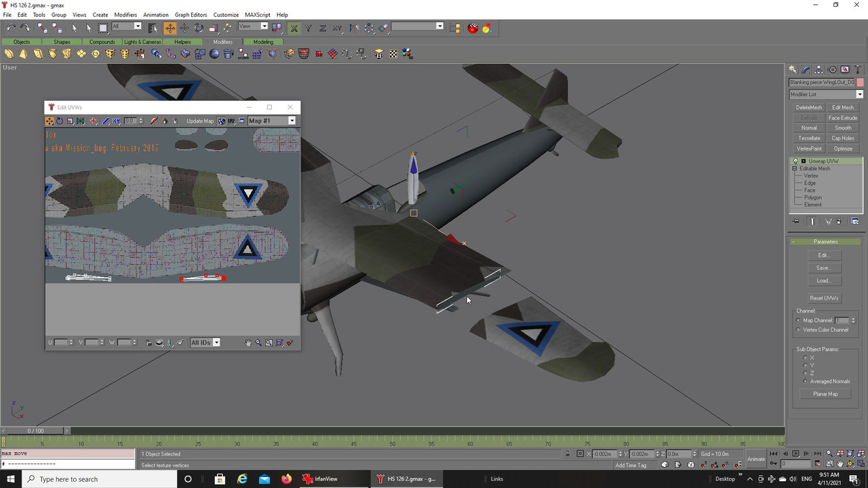Screen dimensions: 868x488
Task: Select Vertex Color Channel radio button
Action: coord(798,330)
